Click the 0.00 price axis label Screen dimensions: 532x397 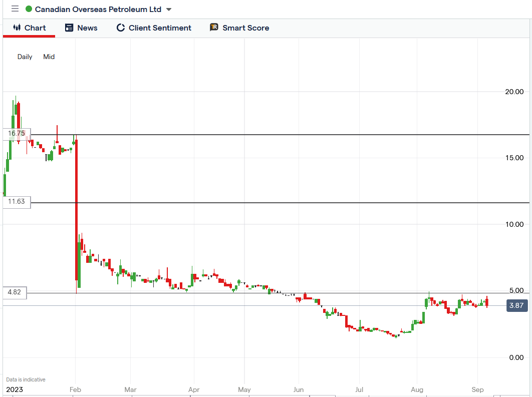tap(516, 357)
